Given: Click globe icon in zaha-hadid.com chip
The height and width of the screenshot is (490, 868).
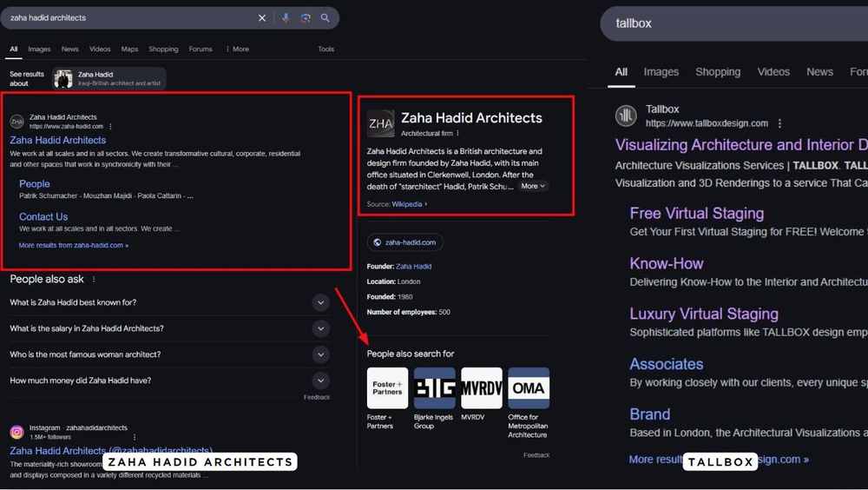Looking at the screenshot, I should [377, 242].
